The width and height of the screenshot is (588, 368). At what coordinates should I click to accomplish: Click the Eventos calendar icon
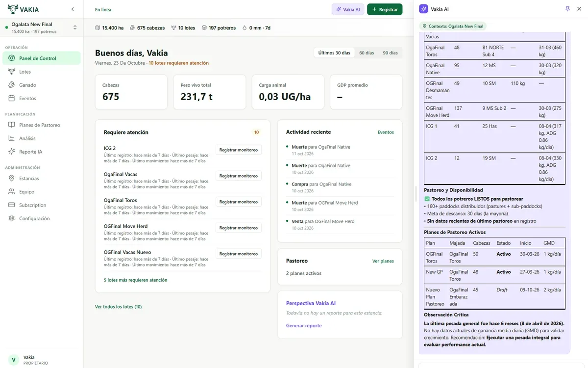tap(12, 98)
